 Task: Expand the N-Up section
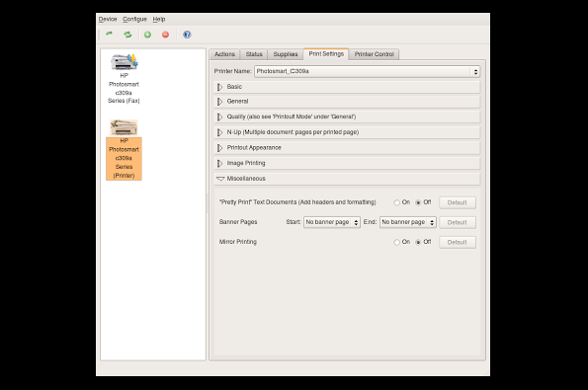coord(347,132)
